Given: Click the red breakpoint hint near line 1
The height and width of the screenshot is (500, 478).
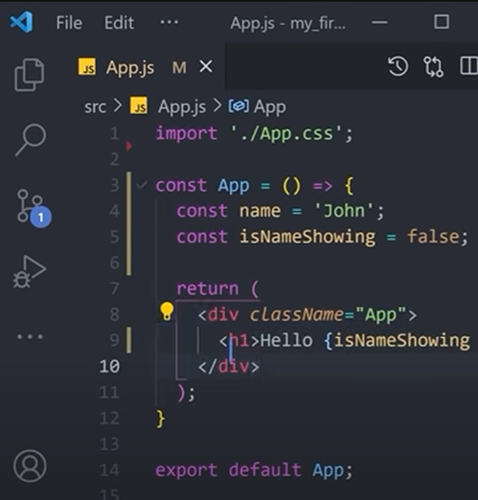Looking at the screenshot, I should pyautogui.click(x=128, y=146).
